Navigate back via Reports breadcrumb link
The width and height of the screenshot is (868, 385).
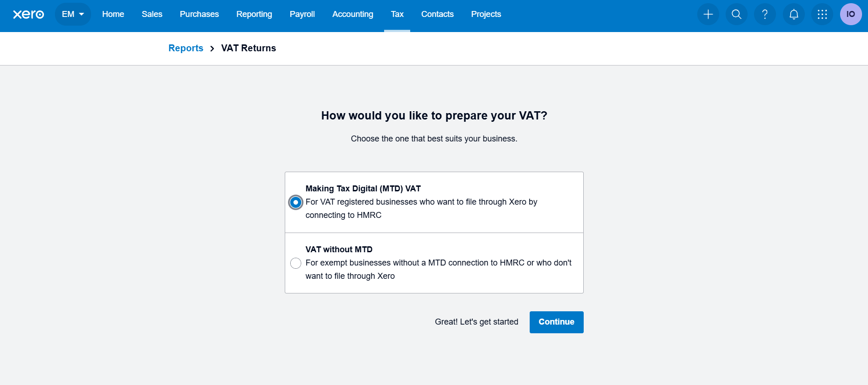185,48
